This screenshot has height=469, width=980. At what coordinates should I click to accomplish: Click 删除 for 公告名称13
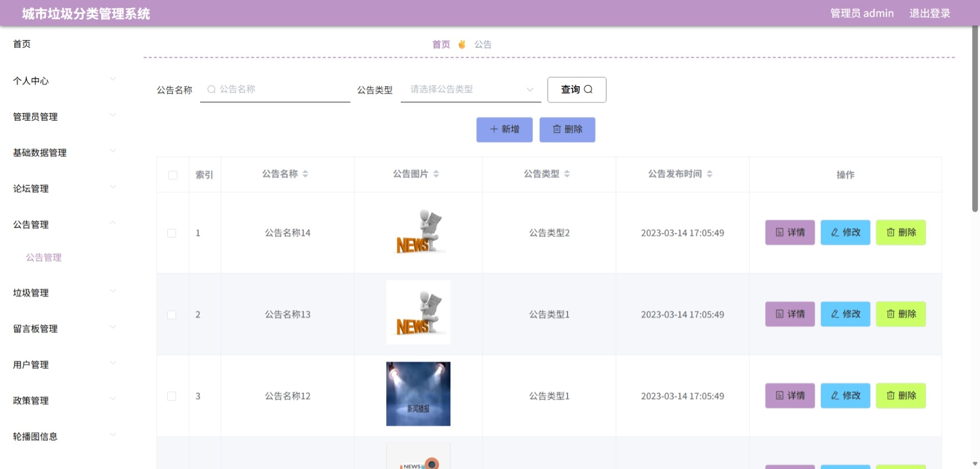click(x=901, y=314)
